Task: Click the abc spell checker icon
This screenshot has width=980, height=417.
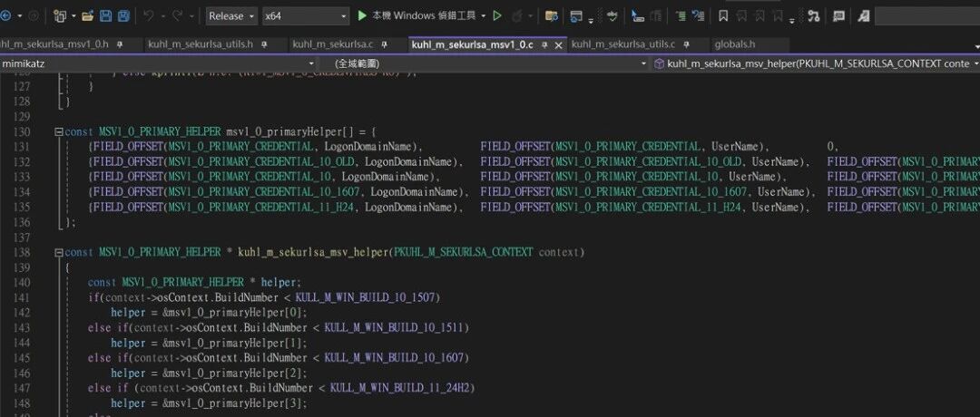Action: click(612, 16)
